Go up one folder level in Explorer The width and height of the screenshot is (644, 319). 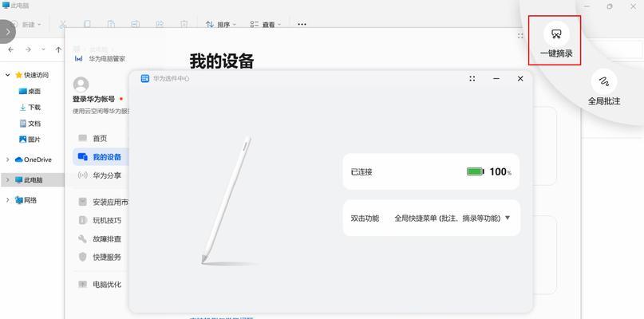click(x=58, y=49)
